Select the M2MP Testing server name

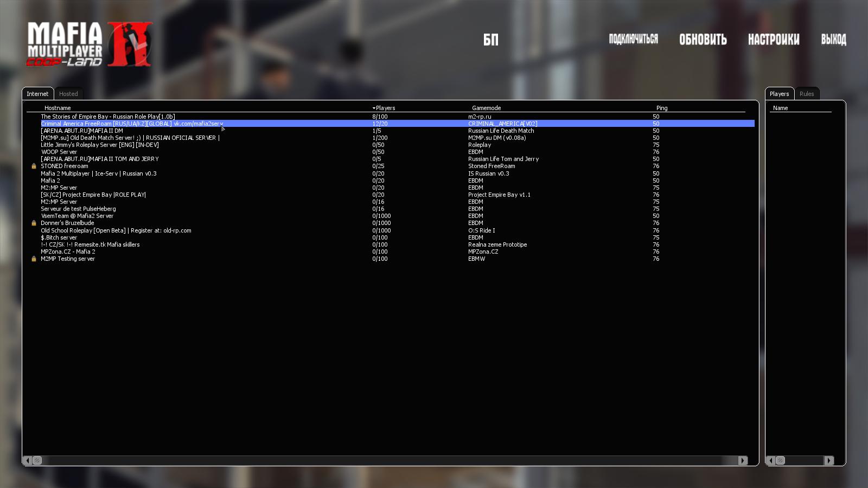click(68, 259)
